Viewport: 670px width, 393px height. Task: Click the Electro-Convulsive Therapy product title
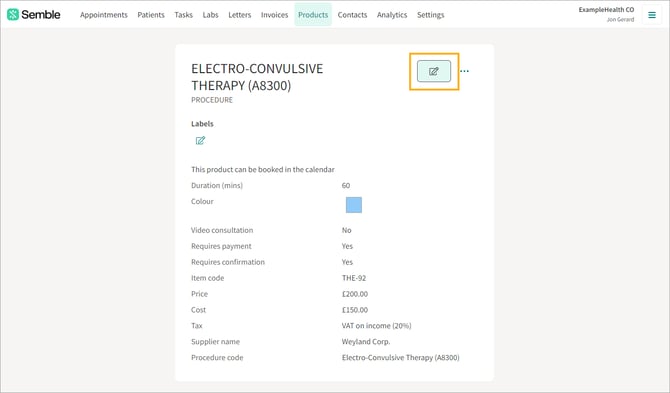tap(257, 77)
